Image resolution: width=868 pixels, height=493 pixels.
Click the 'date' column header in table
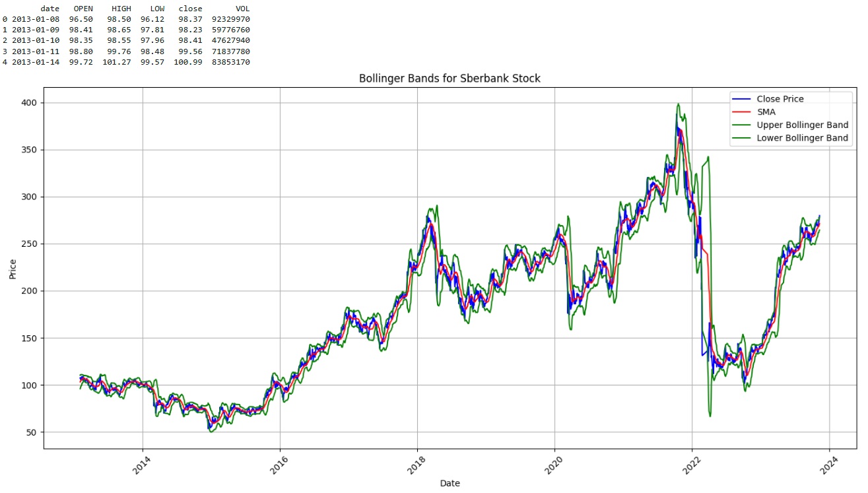[x=50, y=9]
